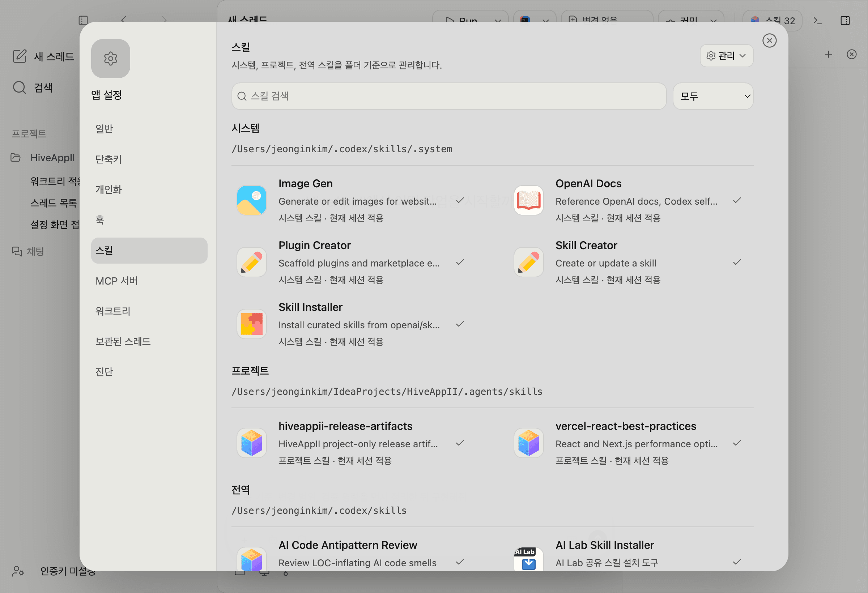
Task: Select the 스킬 settings tab
Action: coord(149,251)
